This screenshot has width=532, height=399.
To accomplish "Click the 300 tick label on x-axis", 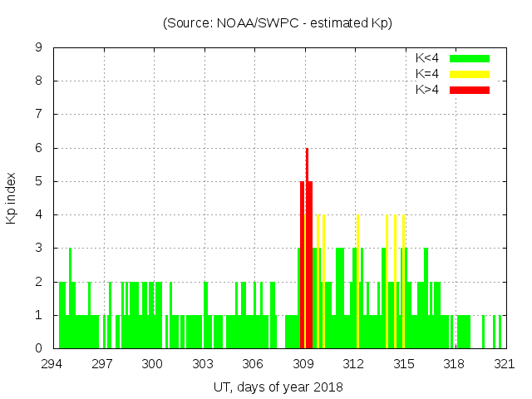I will tap(153, 364).
